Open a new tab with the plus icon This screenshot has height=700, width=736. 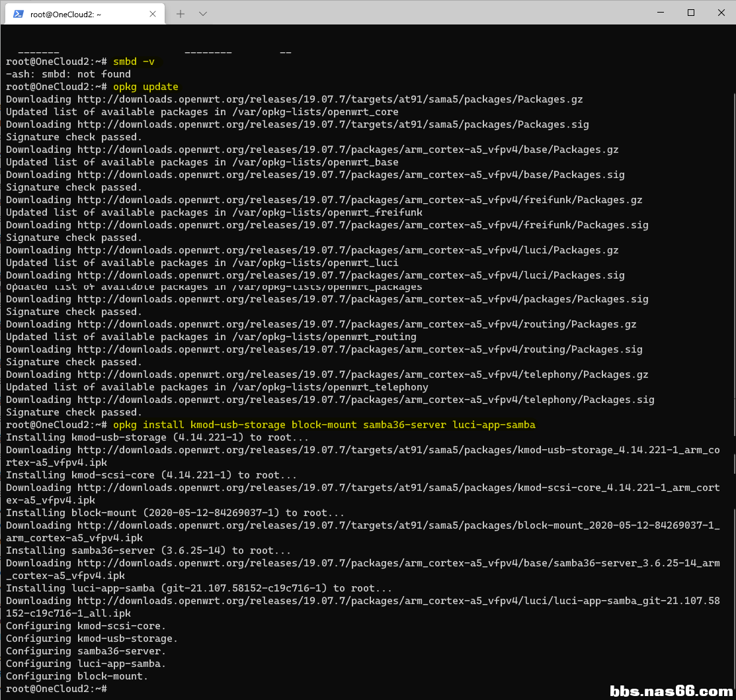[181, 13]
